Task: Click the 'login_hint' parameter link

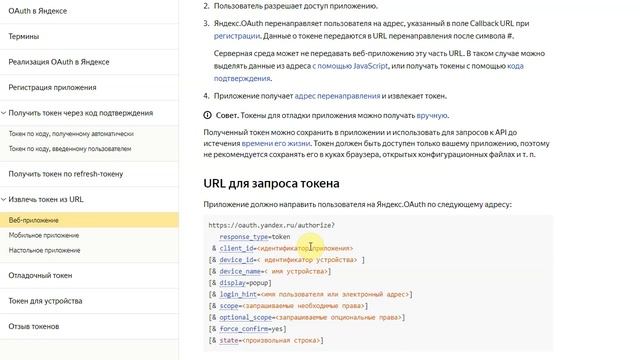Action: [238, 294]
